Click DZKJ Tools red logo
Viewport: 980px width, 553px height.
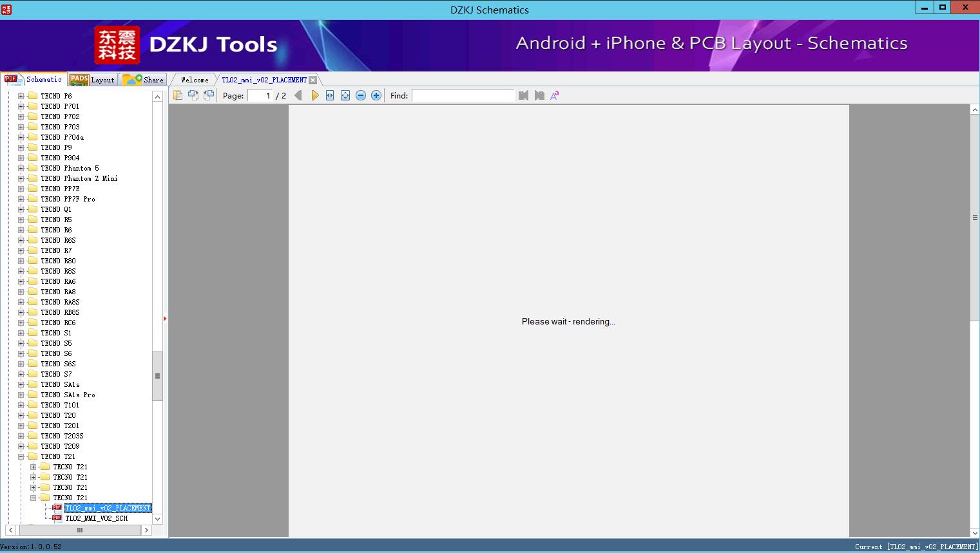[117, 45]
